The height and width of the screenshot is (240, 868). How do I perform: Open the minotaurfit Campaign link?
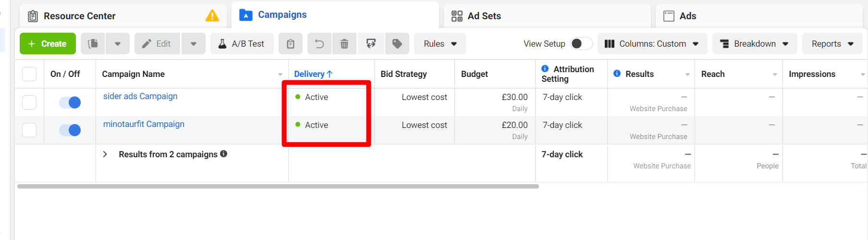144,124
